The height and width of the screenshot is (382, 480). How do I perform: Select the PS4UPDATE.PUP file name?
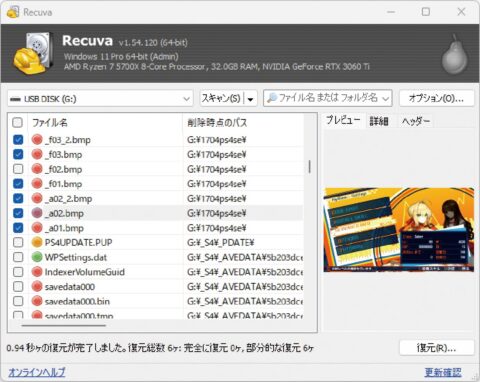click(x=79, y=242)
